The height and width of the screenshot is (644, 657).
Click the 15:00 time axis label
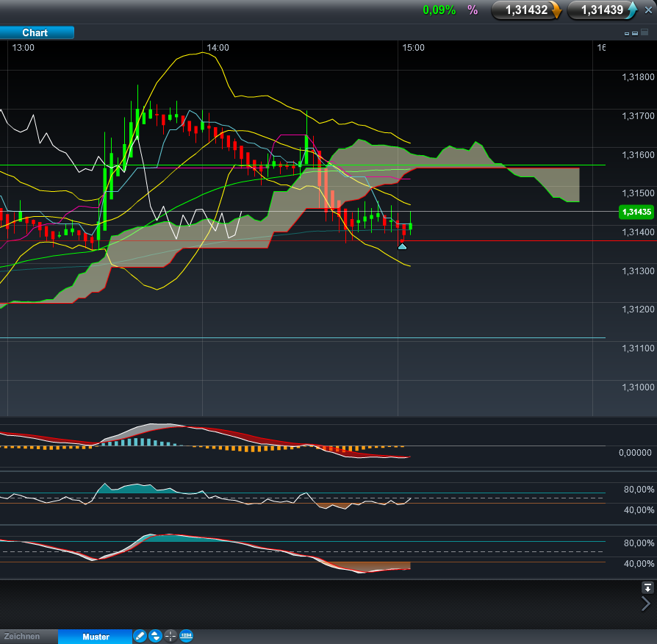tap(413, 48)
